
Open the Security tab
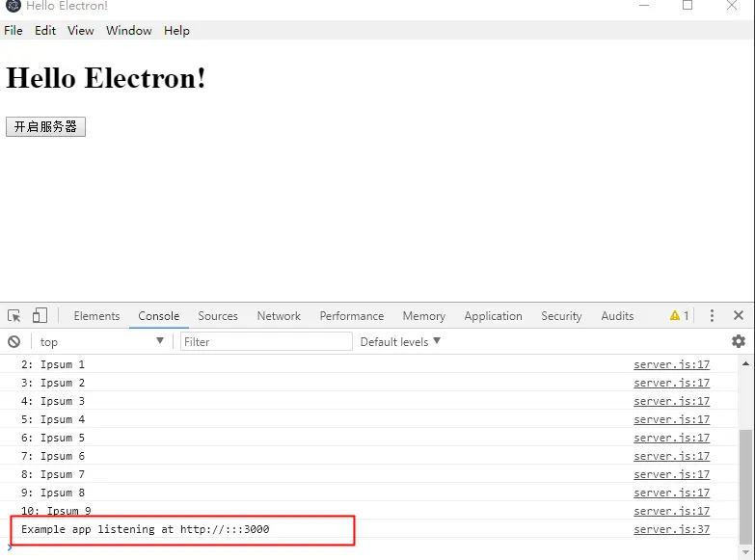[x=561, y=316]
